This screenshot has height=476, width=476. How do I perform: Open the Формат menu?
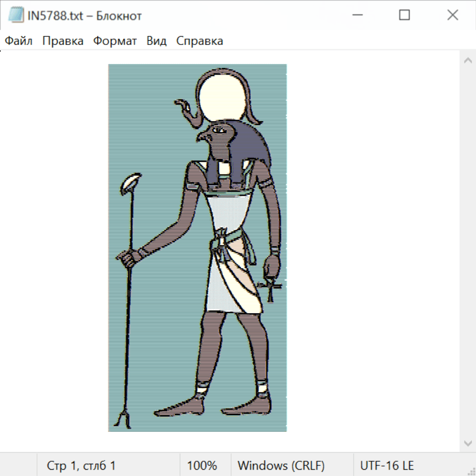[115, 41]
